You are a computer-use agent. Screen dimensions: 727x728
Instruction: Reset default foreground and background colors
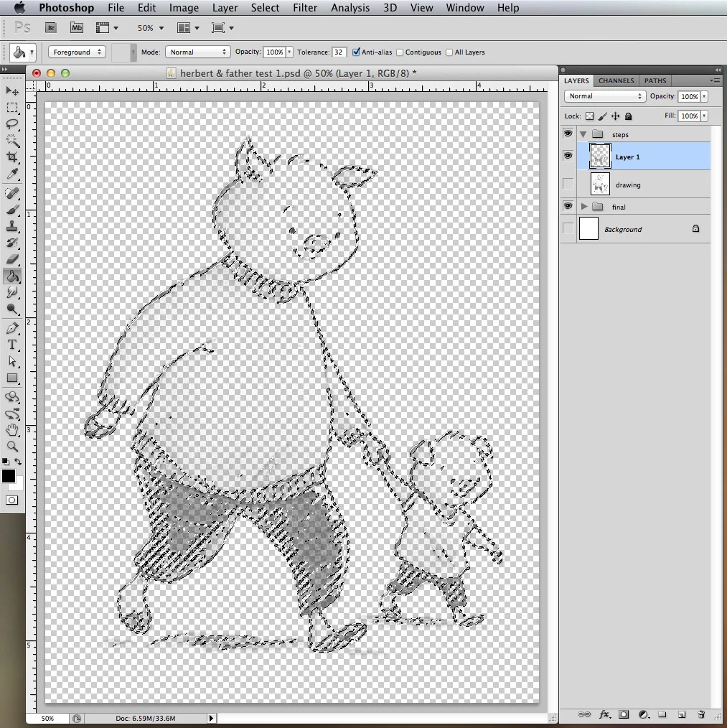[6, 462]
